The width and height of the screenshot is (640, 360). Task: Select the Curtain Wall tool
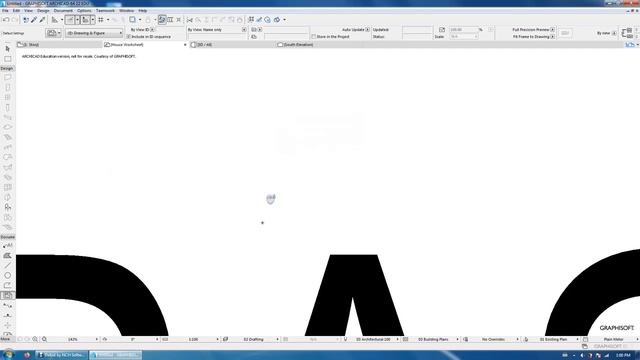pos(7,187)
